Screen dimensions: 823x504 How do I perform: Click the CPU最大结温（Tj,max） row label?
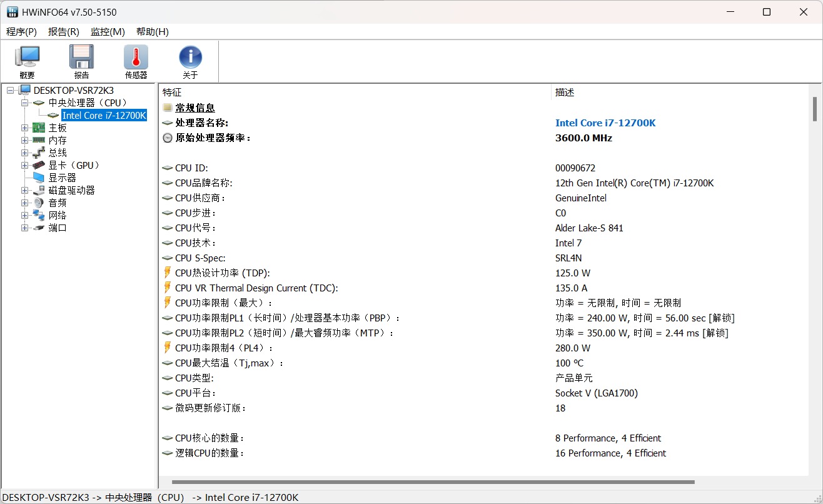(230, 363)
